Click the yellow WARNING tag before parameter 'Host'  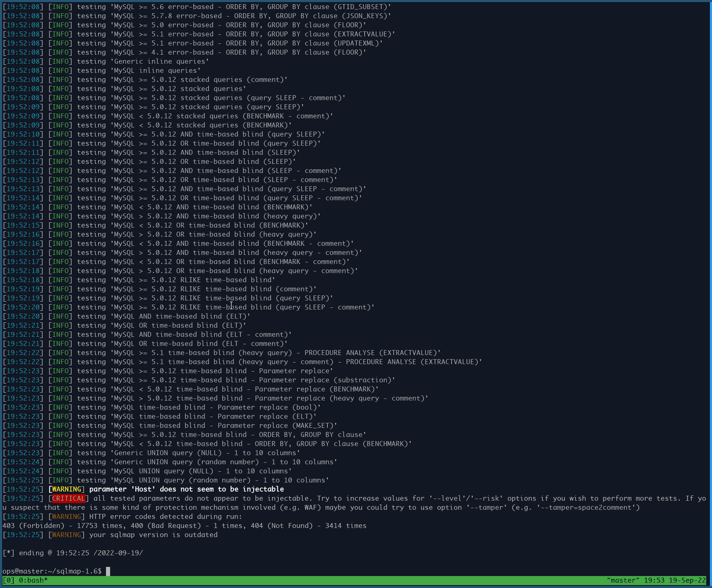(x=66, y=489)
